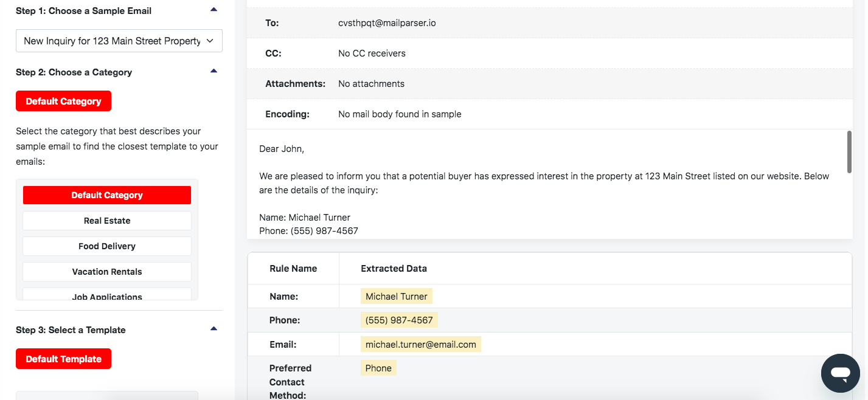Click the Extracted Data column header

pos(394,268)
